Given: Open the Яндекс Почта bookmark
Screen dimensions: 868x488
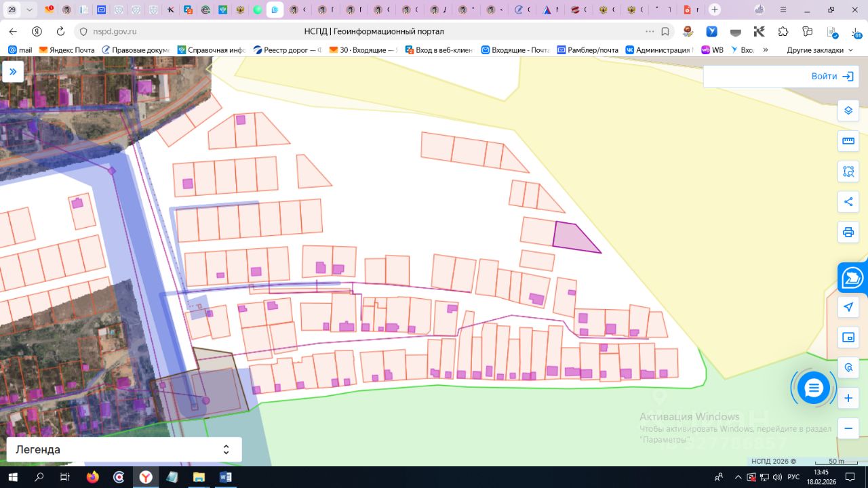Looking at the screenshot, I should [x=66, y=50].
